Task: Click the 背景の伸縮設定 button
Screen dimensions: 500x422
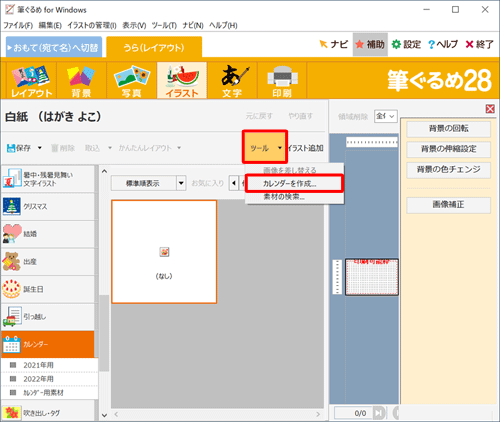Action: point(448,149)
